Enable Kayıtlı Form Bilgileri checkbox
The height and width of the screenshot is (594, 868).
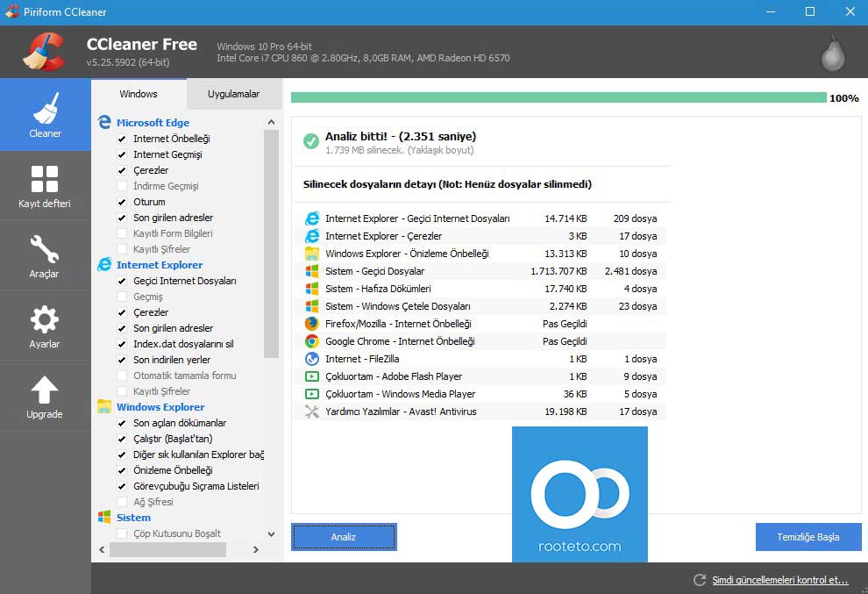point(122,233)
